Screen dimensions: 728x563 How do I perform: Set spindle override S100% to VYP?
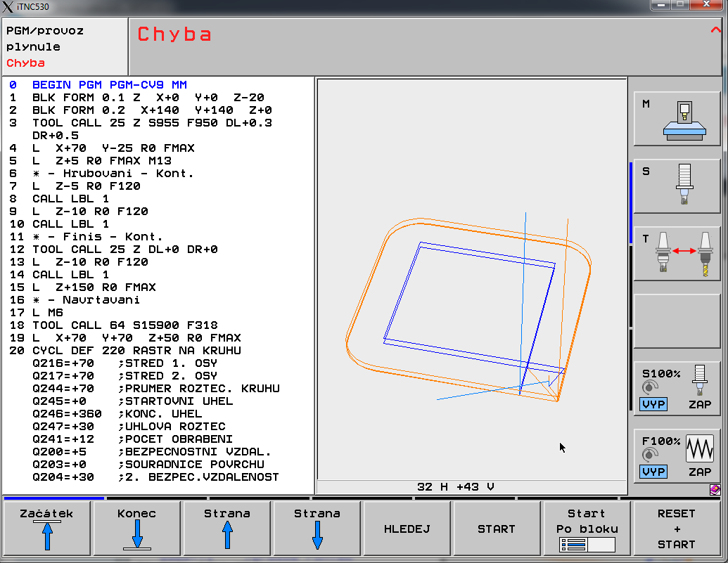tap(653, 405)
